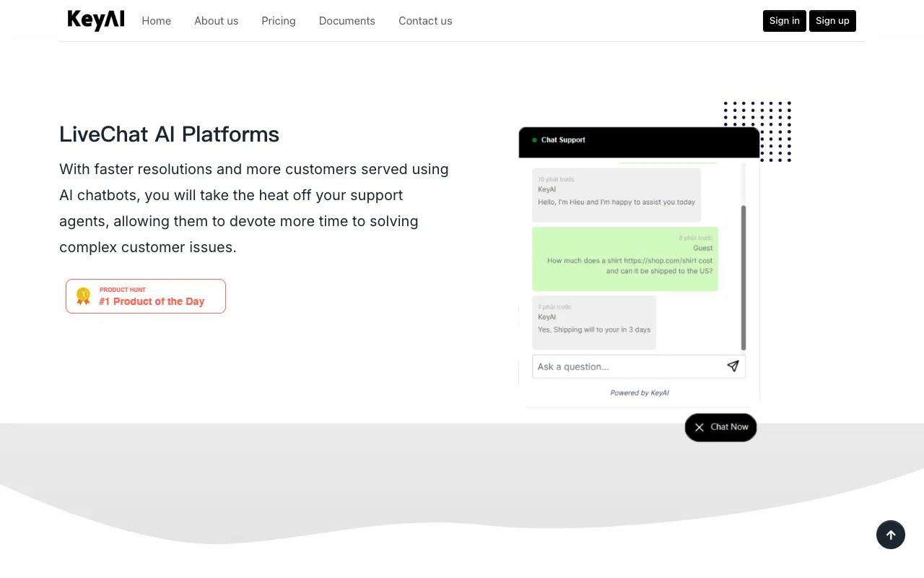Click the KeyAI greeting message from Hieu
Image resolution: width=924 pixels, height=578 pixels.
(616, 195)
